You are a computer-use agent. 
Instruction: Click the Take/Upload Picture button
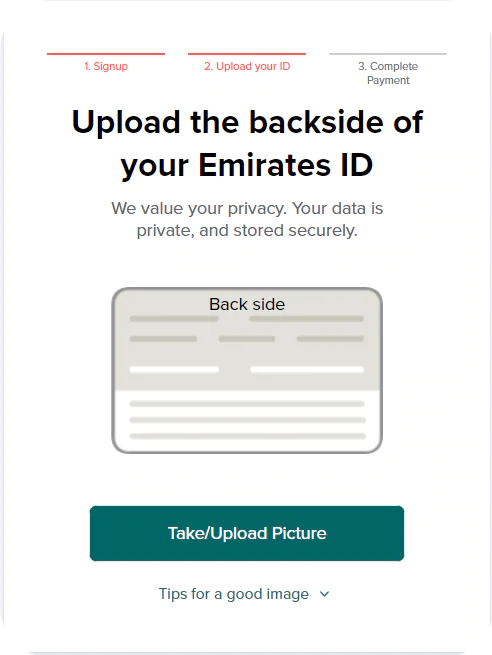[x=247, y=533]
